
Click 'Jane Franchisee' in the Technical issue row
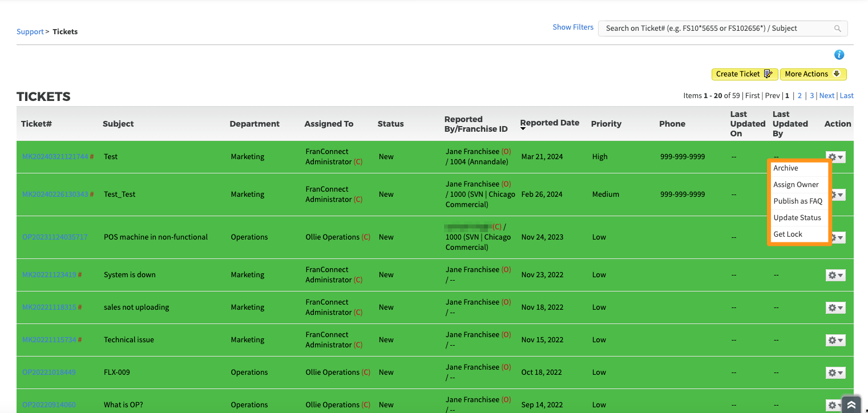pos(473,335)
